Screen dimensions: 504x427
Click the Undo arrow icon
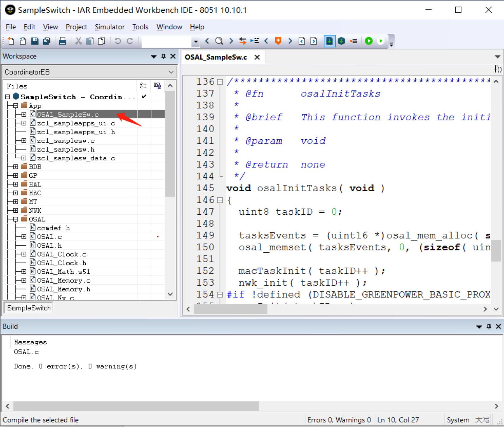click(x=118, y=41)
